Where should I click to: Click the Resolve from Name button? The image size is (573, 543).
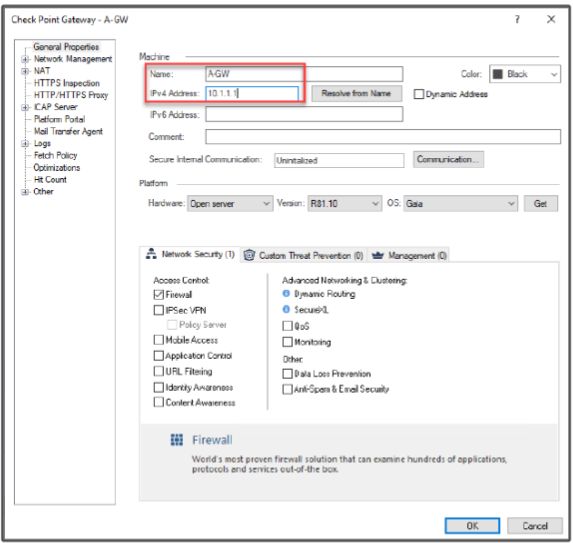point(357,93)
